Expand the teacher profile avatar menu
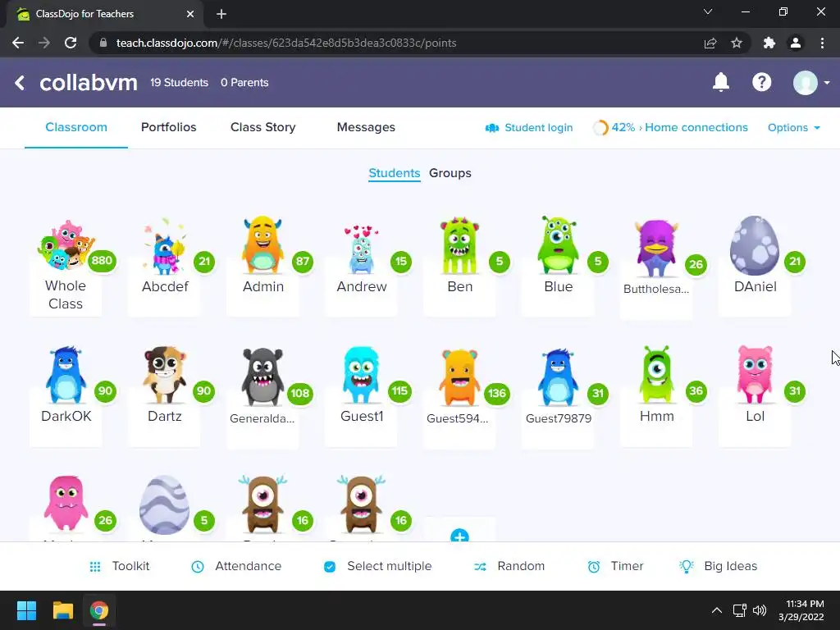Image resolution: width=840 pixels, height=630 pixels. click(x=810, y=83)
